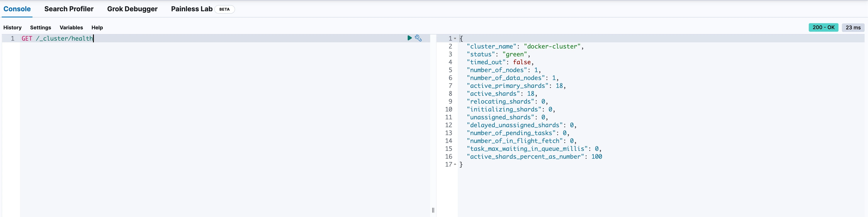The height and width of the screenshot is (217, 868).
Task: Click the "cluster_name" line in the response
Action: (x=525, y=47)
